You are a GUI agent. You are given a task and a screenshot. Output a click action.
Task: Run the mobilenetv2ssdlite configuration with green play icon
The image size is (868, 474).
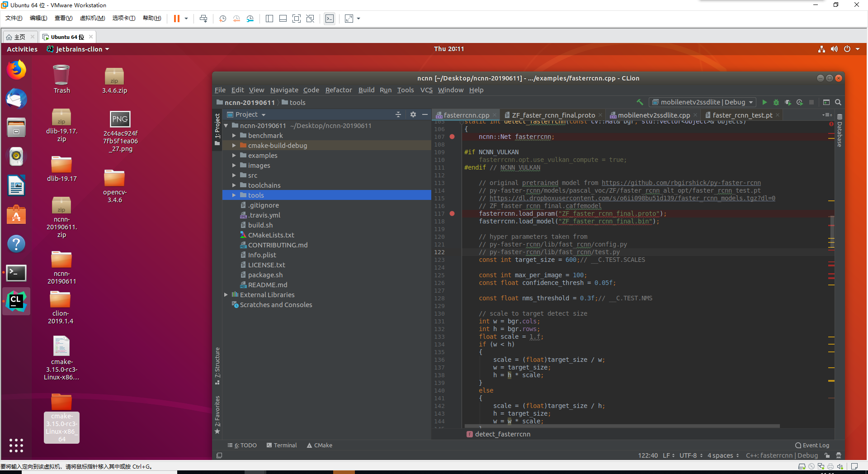(764, 102)
